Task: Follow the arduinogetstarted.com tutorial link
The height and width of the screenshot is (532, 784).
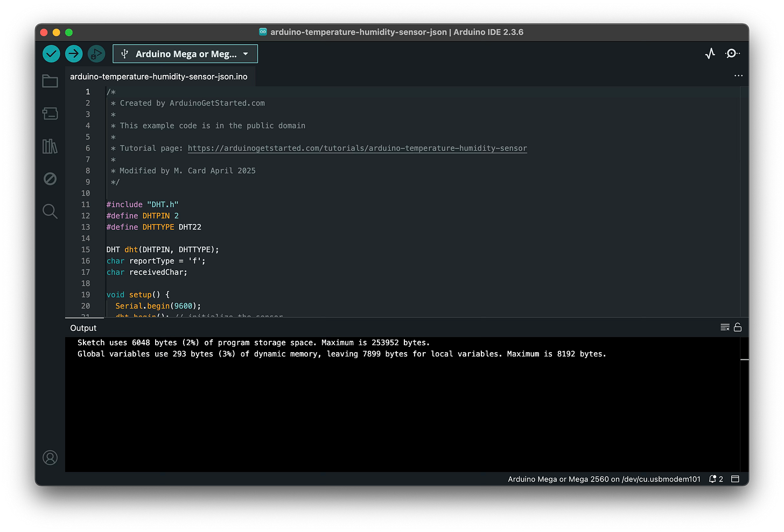Action: coord(358,148)
